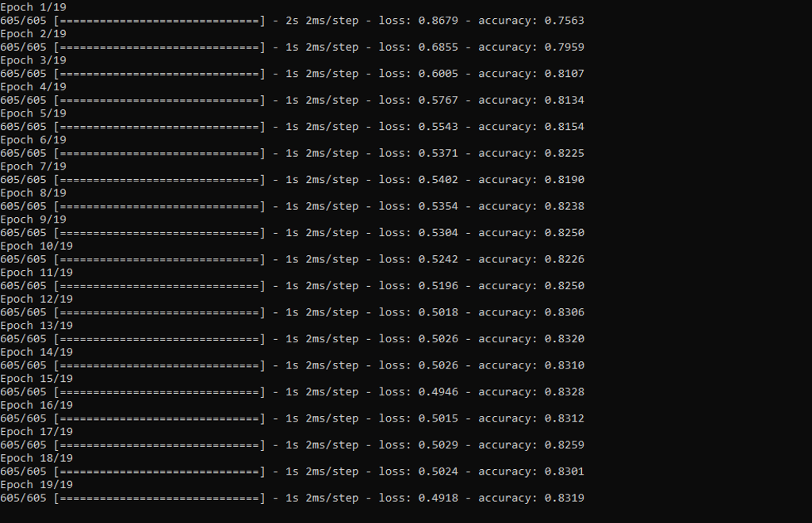Click the accuracy value 0.8306
Viewport: 812px width, 523px height.
(x=564, y=313)
